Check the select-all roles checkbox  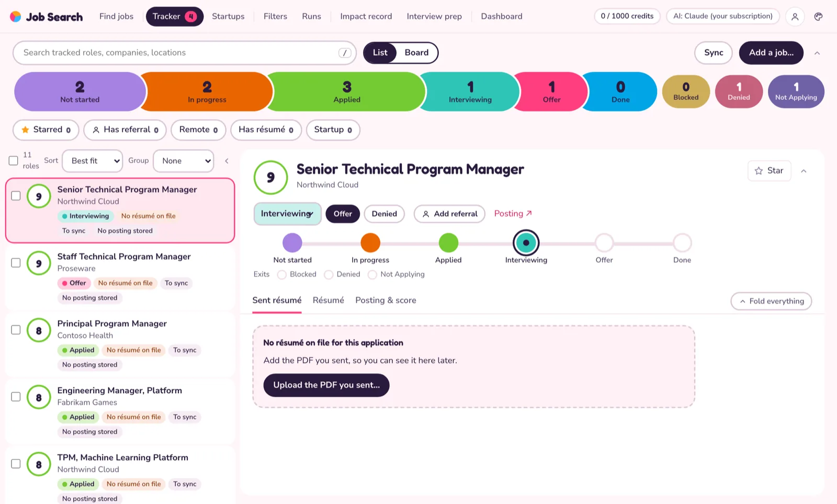tap(14, 161)
